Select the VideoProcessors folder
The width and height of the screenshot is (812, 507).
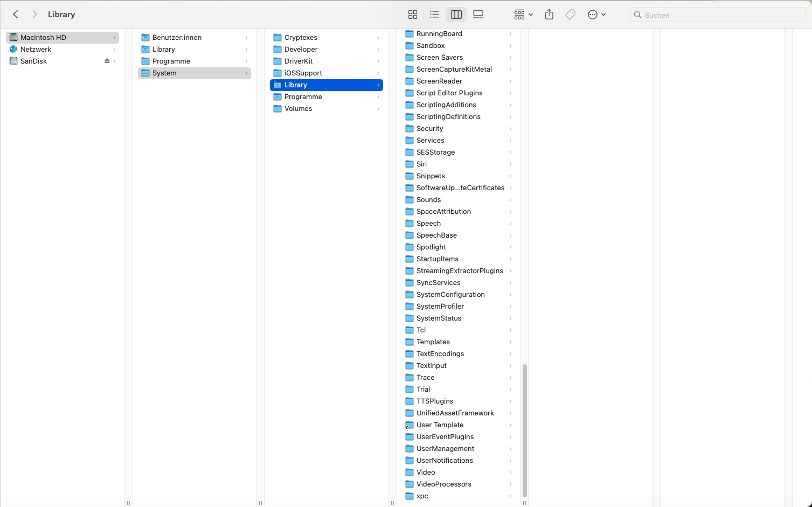point(459,484)
